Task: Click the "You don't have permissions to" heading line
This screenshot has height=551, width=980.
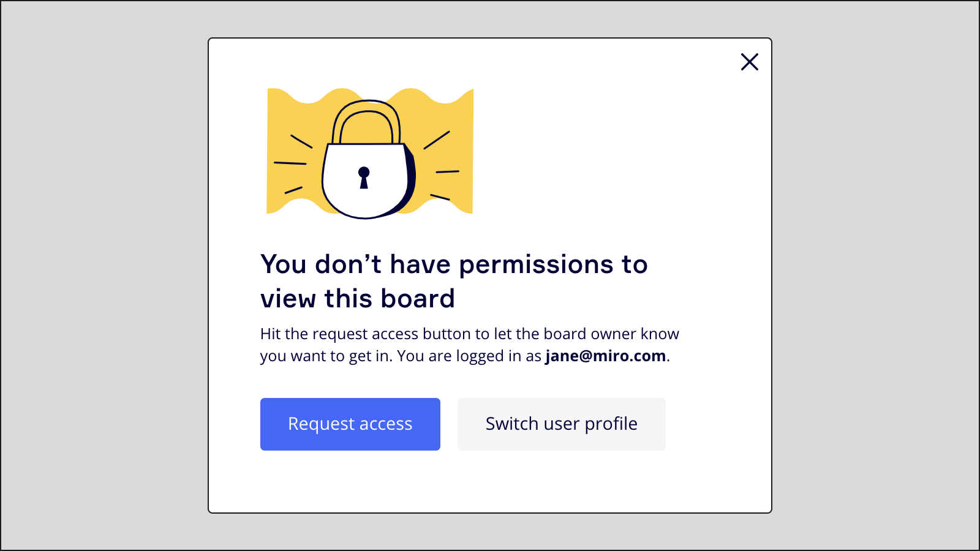Action: click(454, 264)
